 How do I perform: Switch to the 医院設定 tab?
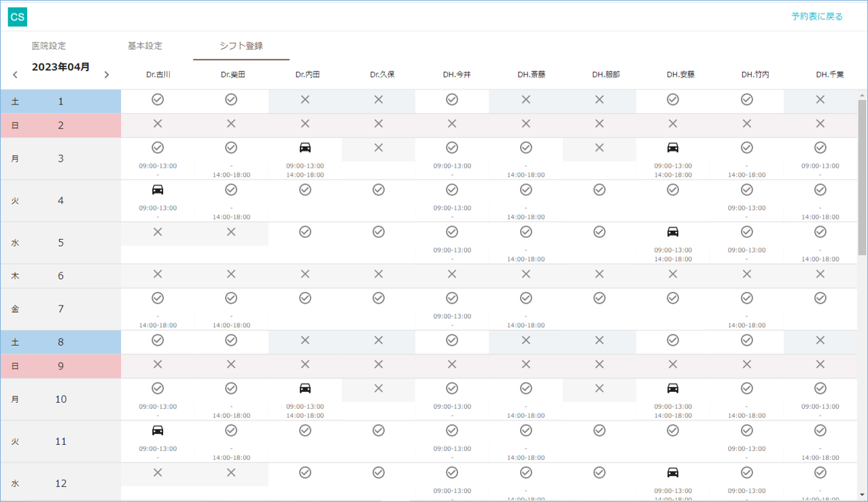[49, 46]
